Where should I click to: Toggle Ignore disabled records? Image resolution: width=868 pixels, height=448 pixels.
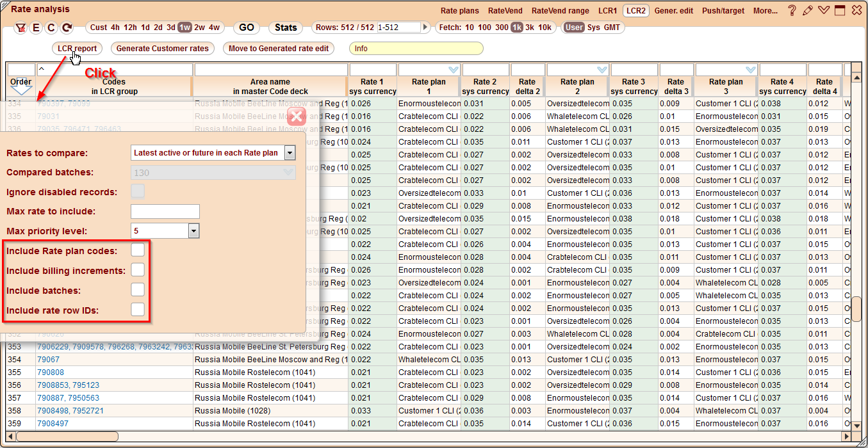[138, 191]
